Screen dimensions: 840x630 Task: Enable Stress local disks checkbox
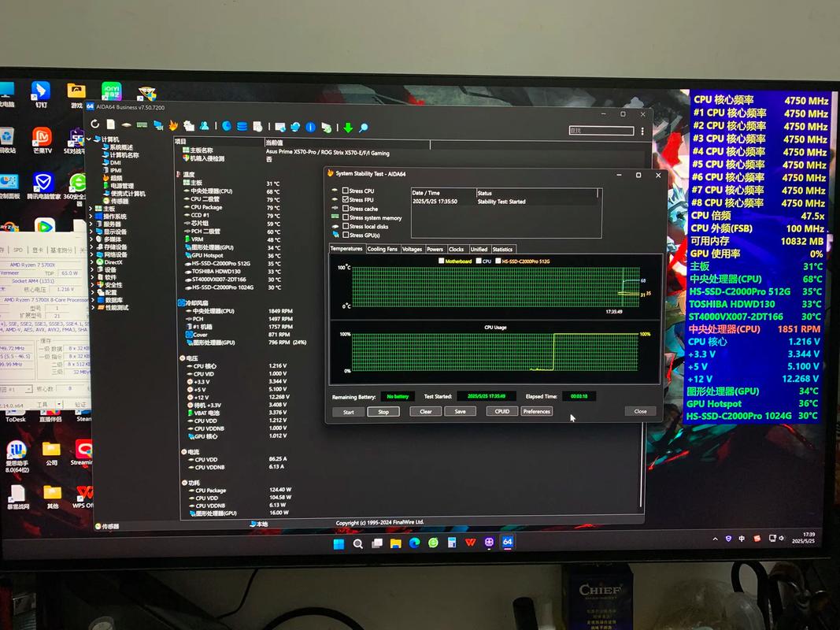(346, 226)
